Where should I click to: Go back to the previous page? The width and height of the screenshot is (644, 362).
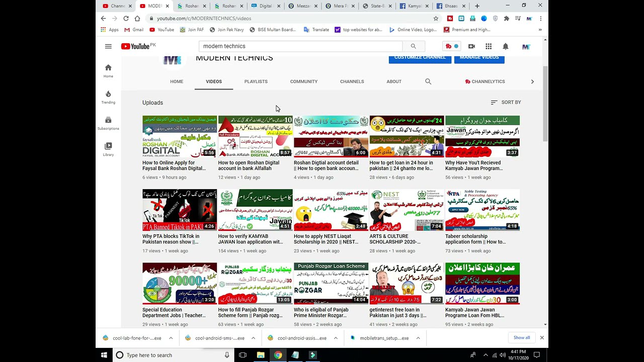coord(104,19)
